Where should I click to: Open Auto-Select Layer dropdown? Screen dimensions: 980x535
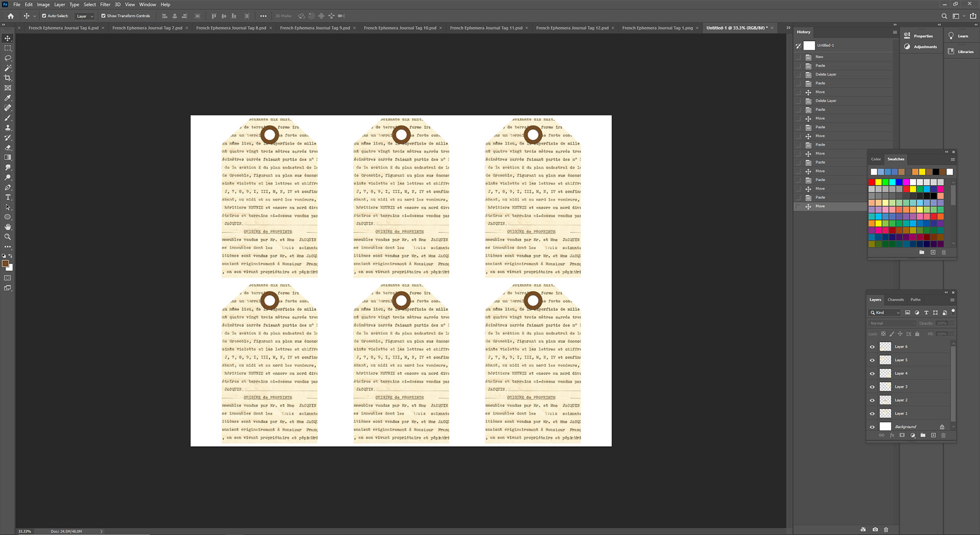click(x=84, y=16)
